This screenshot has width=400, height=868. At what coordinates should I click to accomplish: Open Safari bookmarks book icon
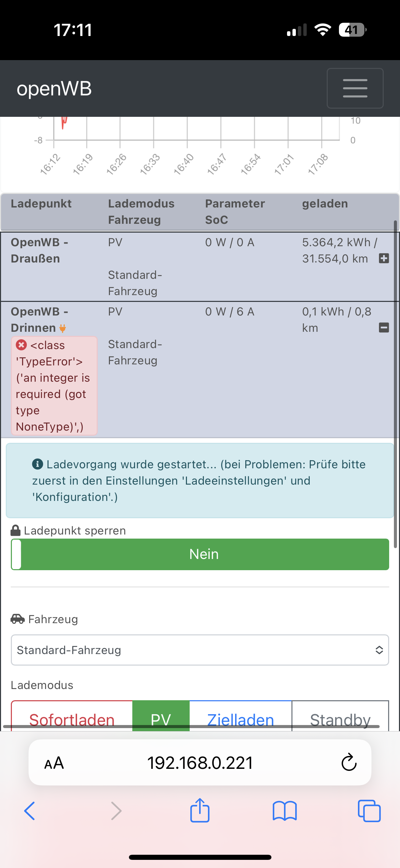tap(285, 811)
